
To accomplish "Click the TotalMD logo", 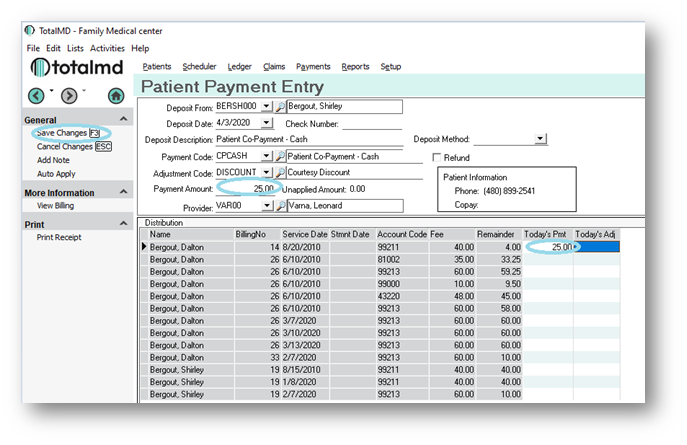I will [76, 67].
